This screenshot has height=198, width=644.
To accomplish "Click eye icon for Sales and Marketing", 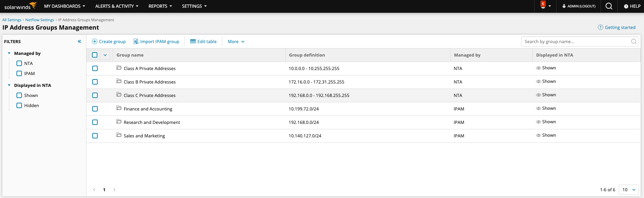I will point(539,135).
